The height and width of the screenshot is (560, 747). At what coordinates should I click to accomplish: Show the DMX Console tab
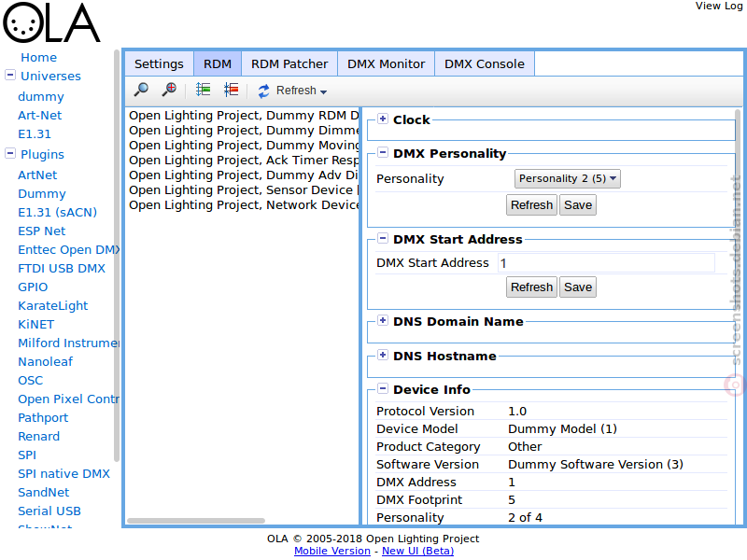pos(485,63)
